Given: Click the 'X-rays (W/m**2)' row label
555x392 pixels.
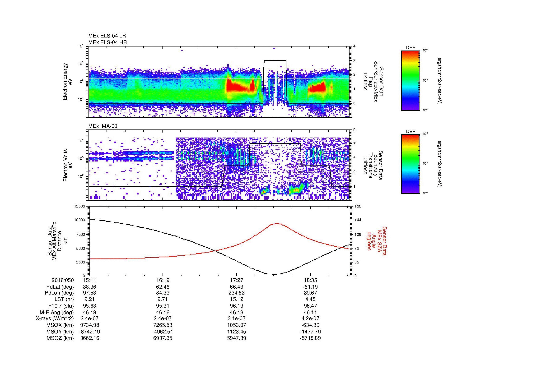Looking at the screenshot, I should 55,318.
